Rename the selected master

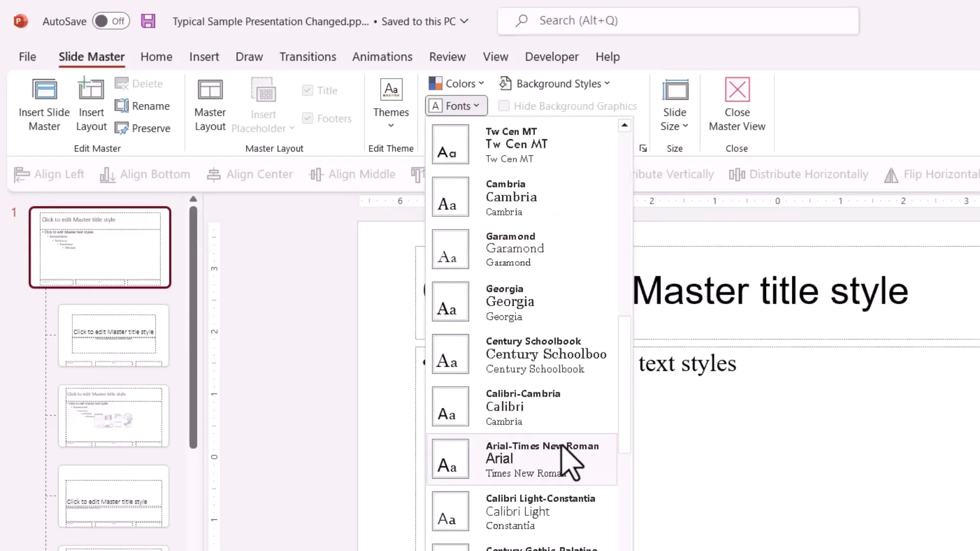142,106
